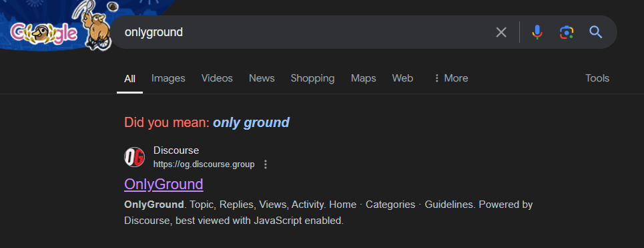
Task: Open Google Lens image search icon
Action: pos(567,32)
